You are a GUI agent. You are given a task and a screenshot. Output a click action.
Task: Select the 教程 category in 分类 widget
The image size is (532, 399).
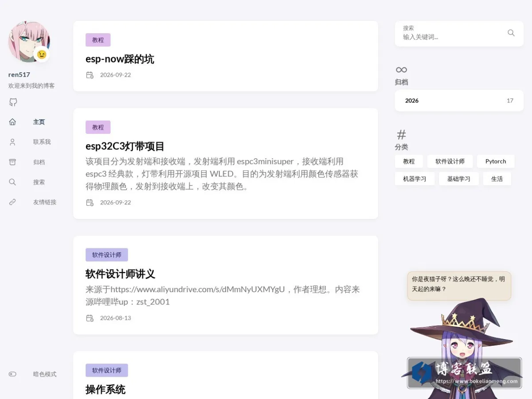pyautogui.click(x=409, y=161)
